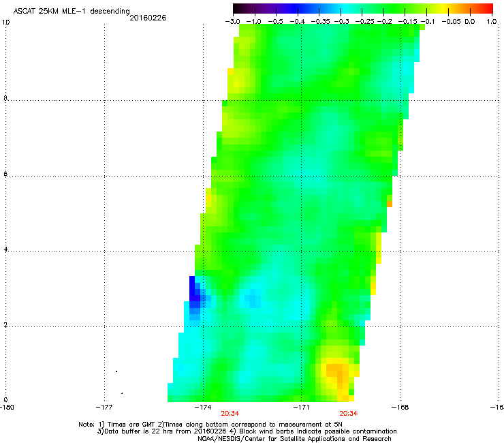504x443 pixels.
Task: Click the longitude axis label "-174"
Action: [203, 408]
